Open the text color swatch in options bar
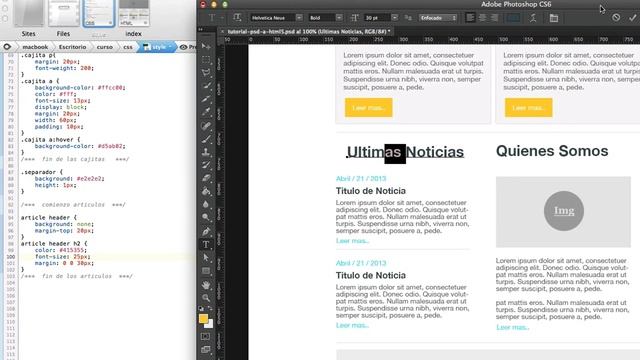Viewport: 640px width, 360px height. pyautogui.click(x=513, y=18)
